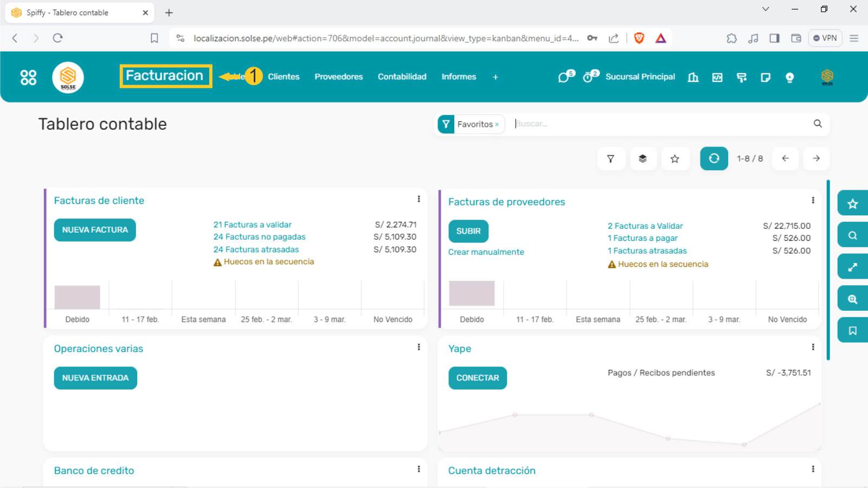
Task: Open the 21 Facturas a validar link
Action: [x=252, y=224]
